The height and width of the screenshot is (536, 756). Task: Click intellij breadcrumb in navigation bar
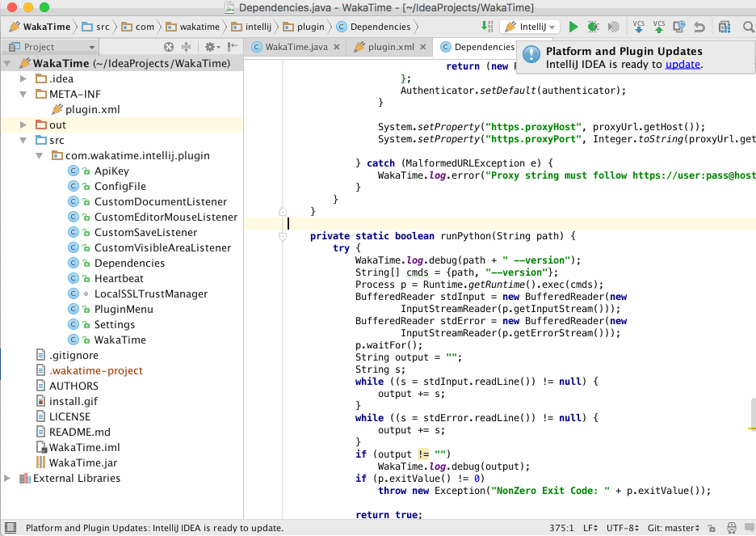coord(251,27)
